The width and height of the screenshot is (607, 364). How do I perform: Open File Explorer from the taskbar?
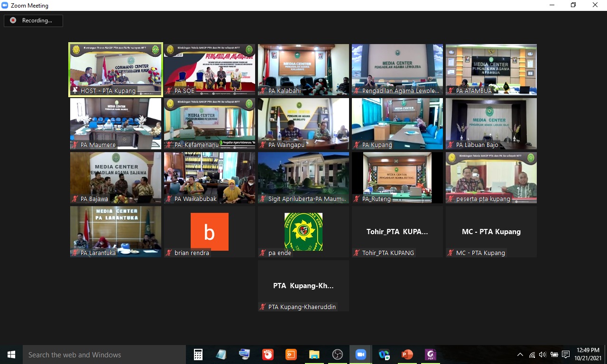coord(314,355)
